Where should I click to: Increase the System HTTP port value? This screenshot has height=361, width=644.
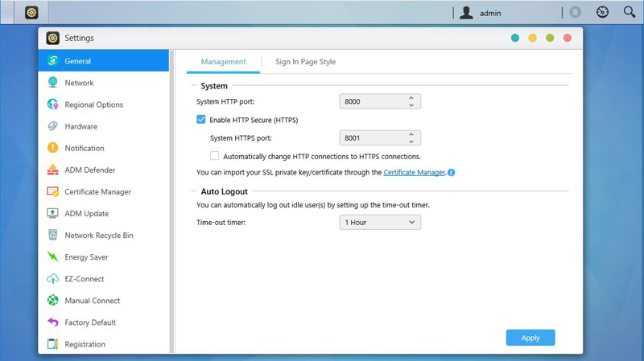coord(411,98)
